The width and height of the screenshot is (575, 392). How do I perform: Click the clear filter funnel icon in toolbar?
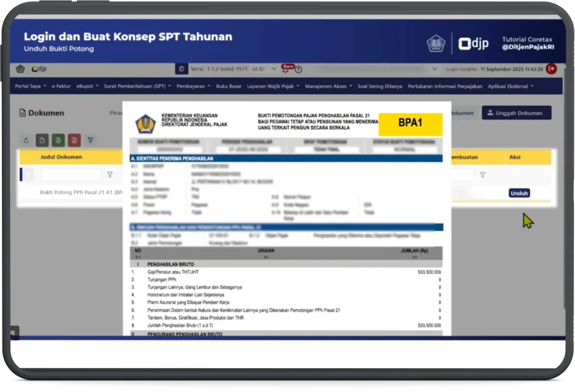click(x=91, y=140)
